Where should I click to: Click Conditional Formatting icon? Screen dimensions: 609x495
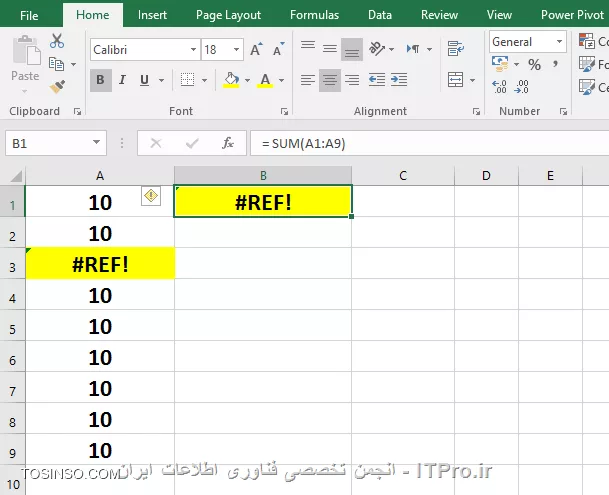click(586, 41)
